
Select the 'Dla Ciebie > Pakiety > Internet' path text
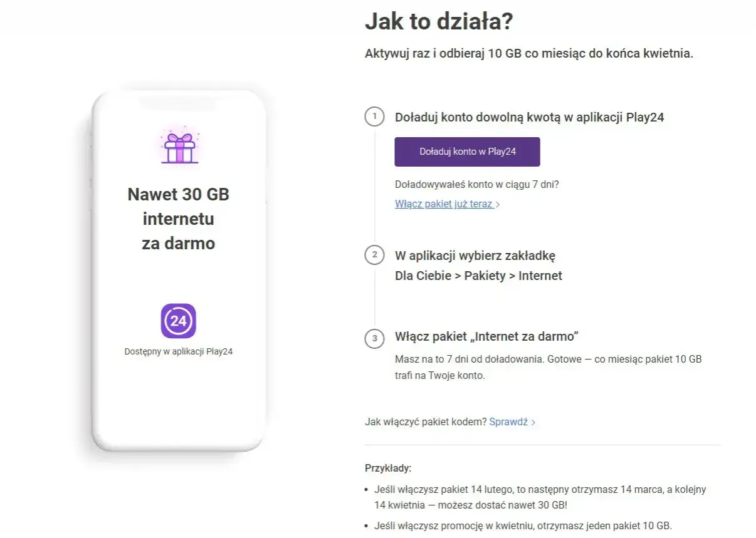(480, 276)
